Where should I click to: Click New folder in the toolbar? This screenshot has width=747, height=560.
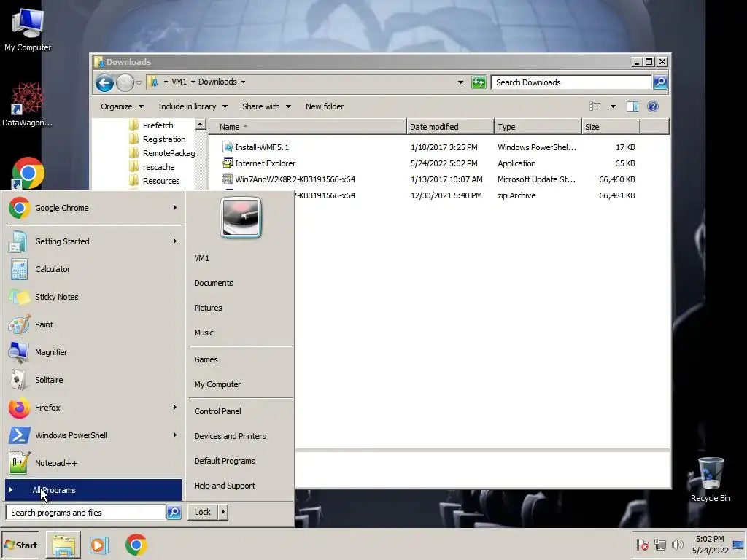point(325,106)
